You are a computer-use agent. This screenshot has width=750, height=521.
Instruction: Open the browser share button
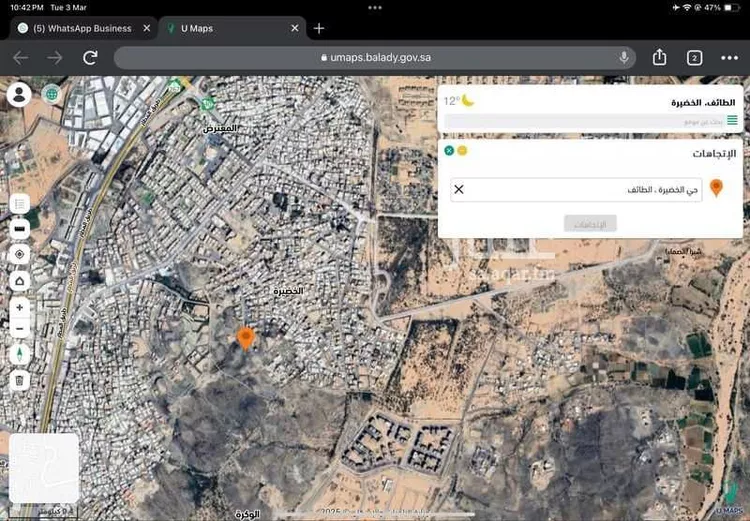point(660,57)
